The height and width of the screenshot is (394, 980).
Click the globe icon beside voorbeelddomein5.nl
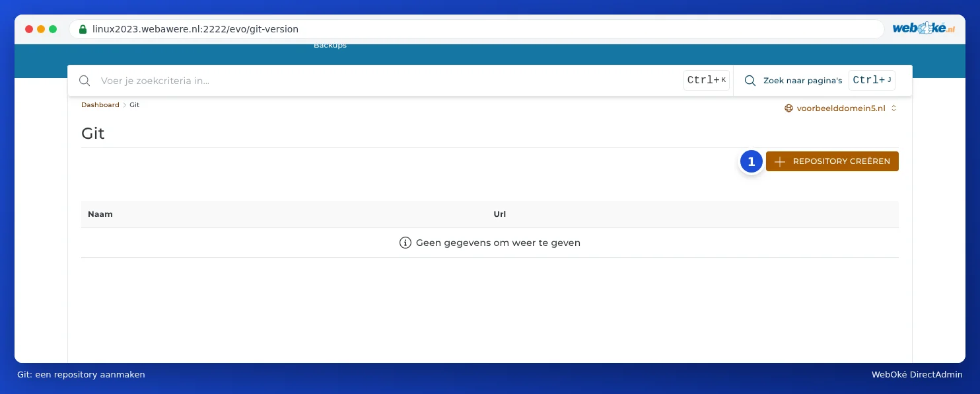click(x=788, y=108)
